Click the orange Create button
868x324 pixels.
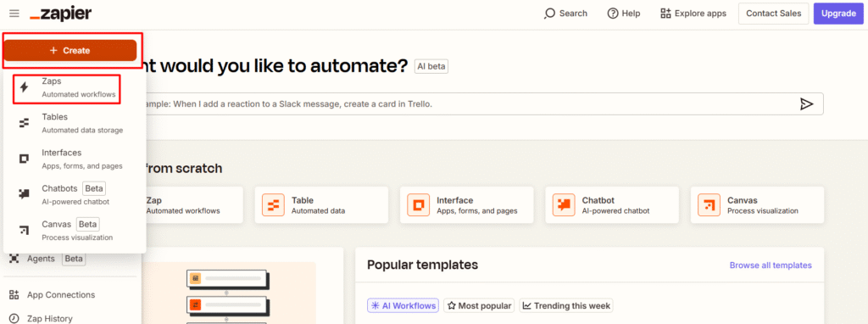[x=70, y=50]
